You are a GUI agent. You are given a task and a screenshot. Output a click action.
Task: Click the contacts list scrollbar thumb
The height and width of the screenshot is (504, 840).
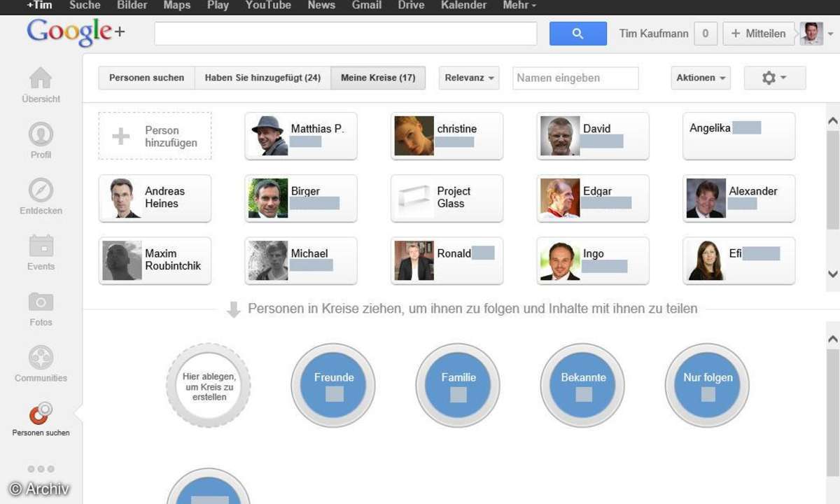[833, 180]
